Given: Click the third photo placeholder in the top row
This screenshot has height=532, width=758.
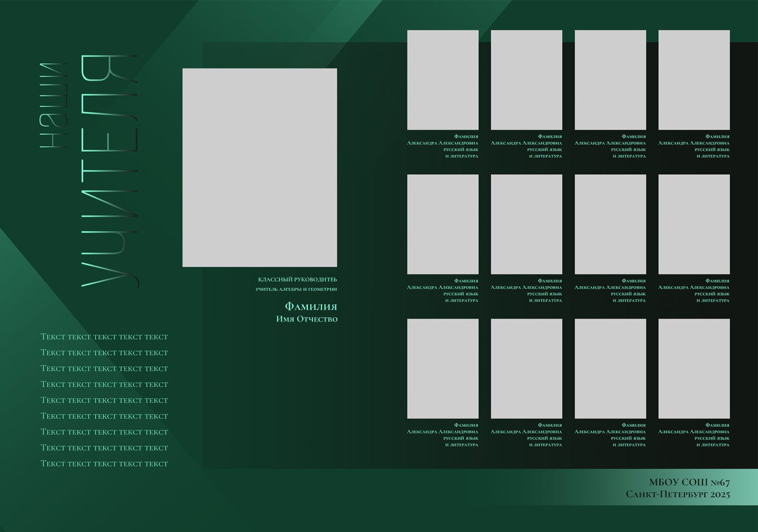Looking at the screenshot, I should (610, 80).
